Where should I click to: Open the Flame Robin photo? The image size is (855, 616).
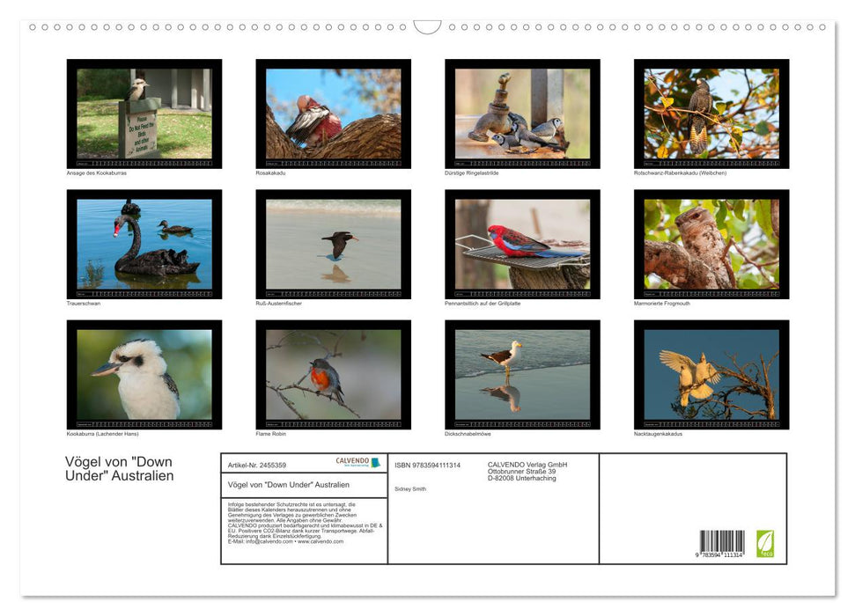tap(333, 375)
